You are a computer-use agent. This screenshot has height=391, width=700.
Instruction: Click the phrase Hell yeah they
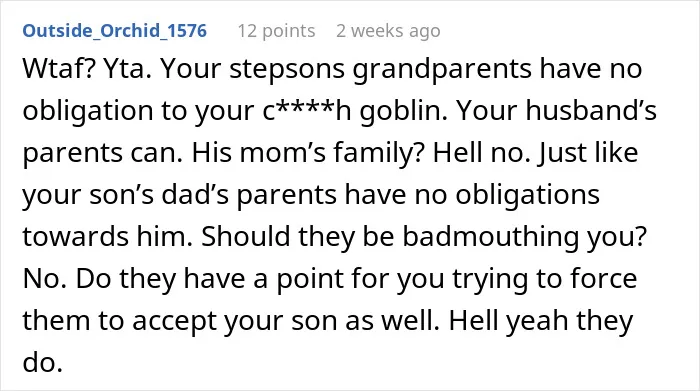(541, 321)
